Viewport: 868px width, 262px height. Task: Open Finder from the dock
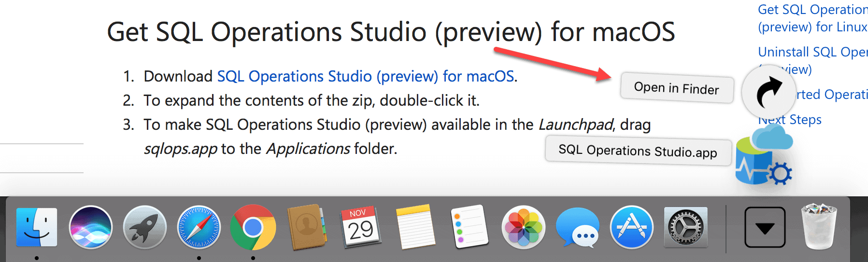37,227
